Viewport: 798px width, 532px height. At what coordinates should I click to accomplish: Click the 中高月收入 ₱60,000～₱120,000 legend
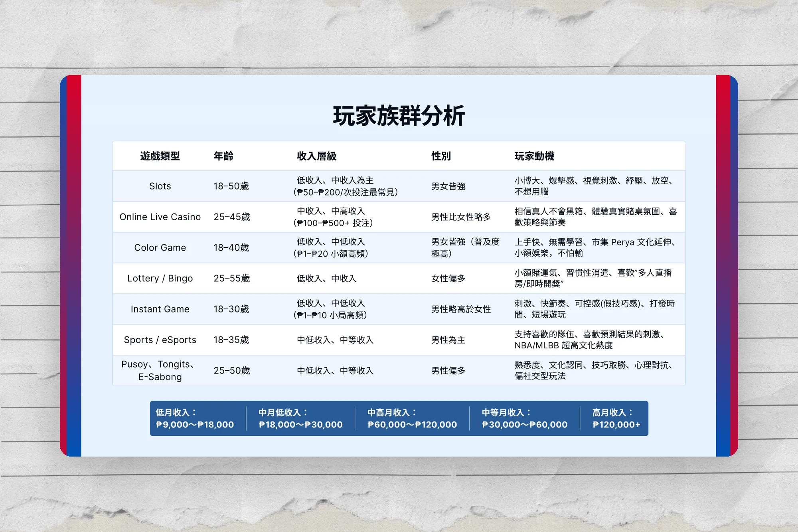coord(412,419)
